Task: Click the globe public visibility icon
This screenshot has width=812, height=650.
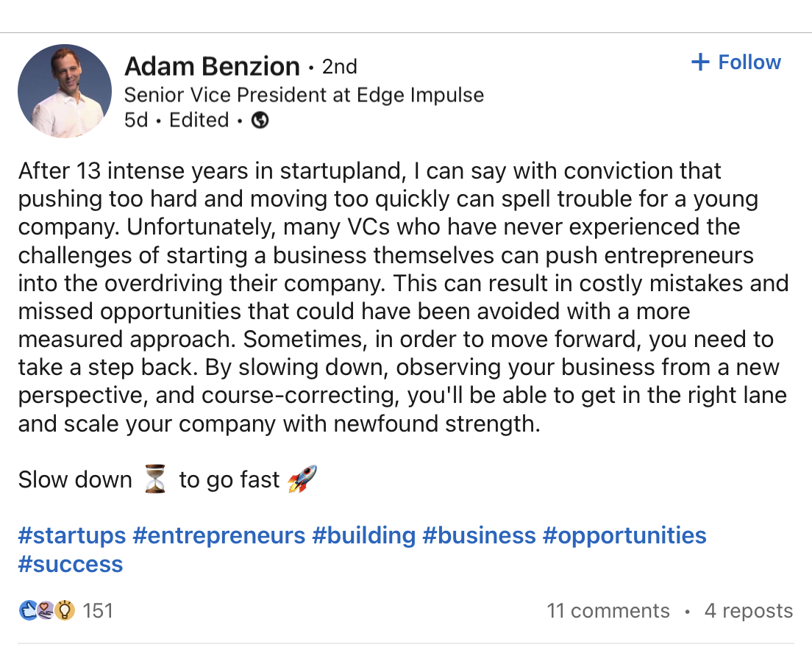Action: [x=260, y=120]
